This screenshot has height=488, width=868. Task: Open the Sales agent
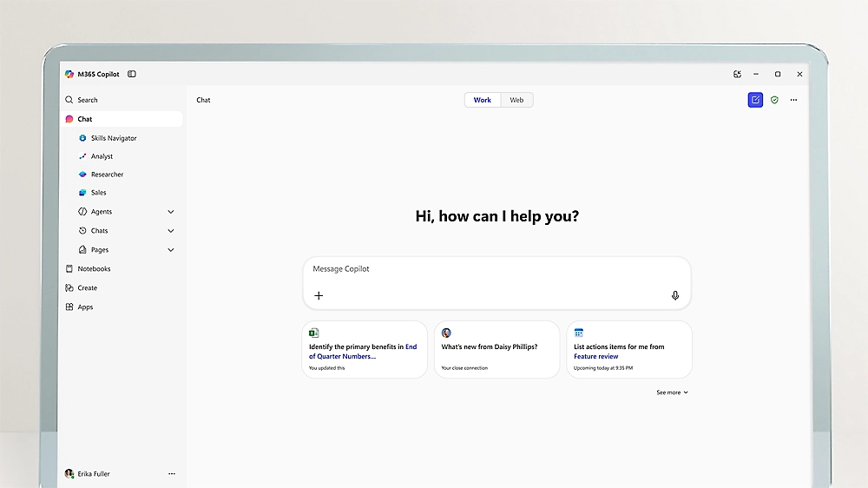[98, 193]
